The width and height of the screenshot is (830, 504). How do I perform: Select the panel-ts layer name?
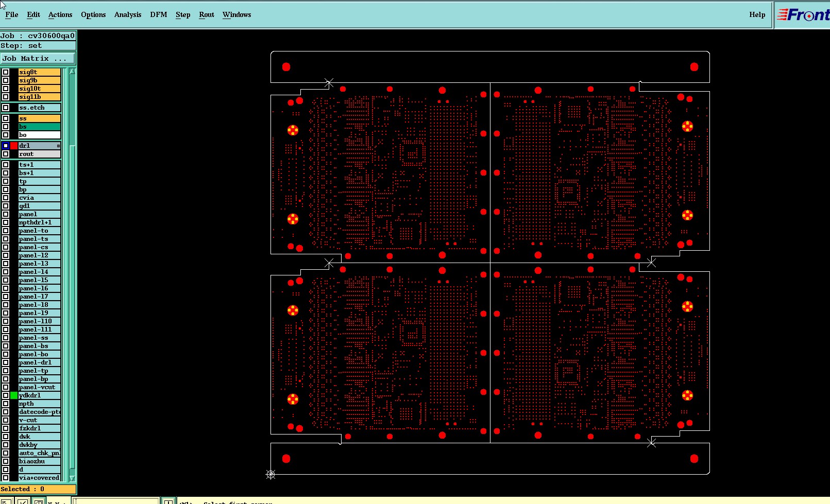pyautogui.click(x=40, y=239)
